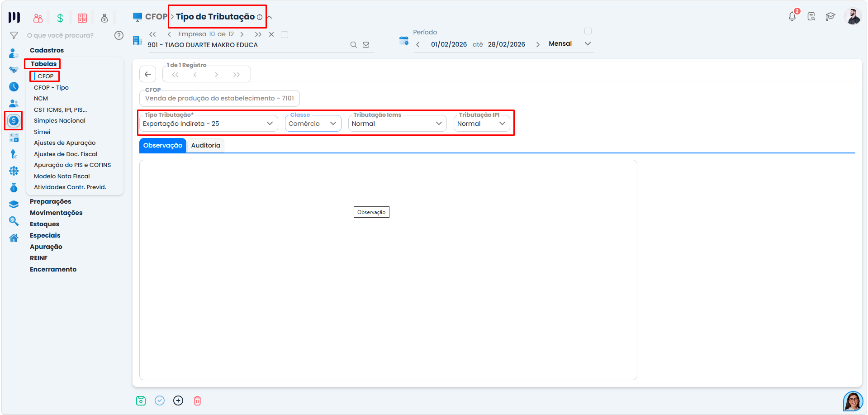Click the globe network sidebar icon

click(14, 171)
